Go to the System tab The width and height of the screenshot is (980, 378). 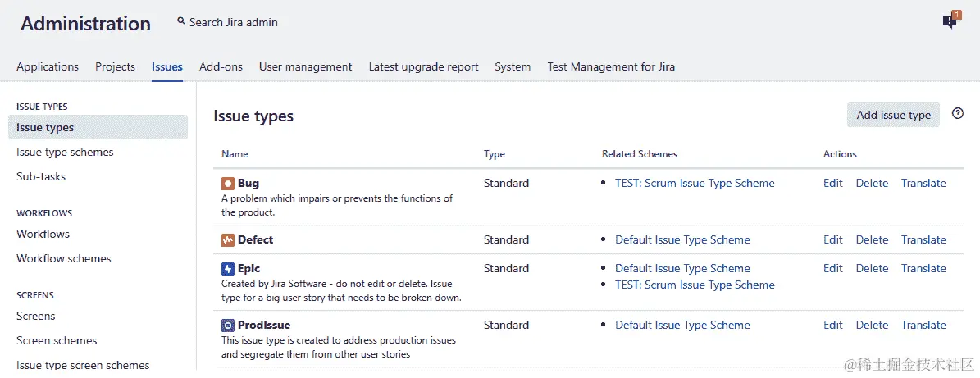(513, 67)
